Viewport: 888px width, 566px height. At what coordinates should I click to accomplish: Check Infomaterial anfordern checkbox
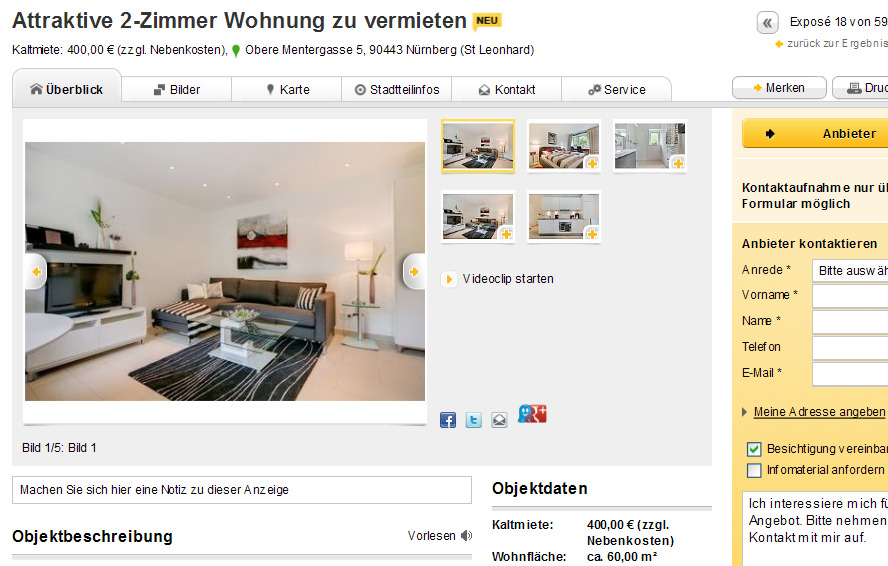[754, 470]
